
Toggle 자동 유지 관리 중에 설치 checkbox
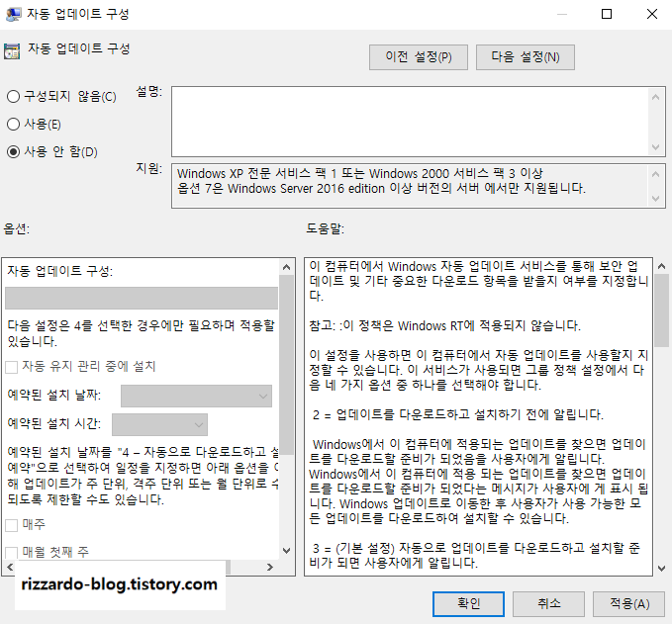click(11, 367)
